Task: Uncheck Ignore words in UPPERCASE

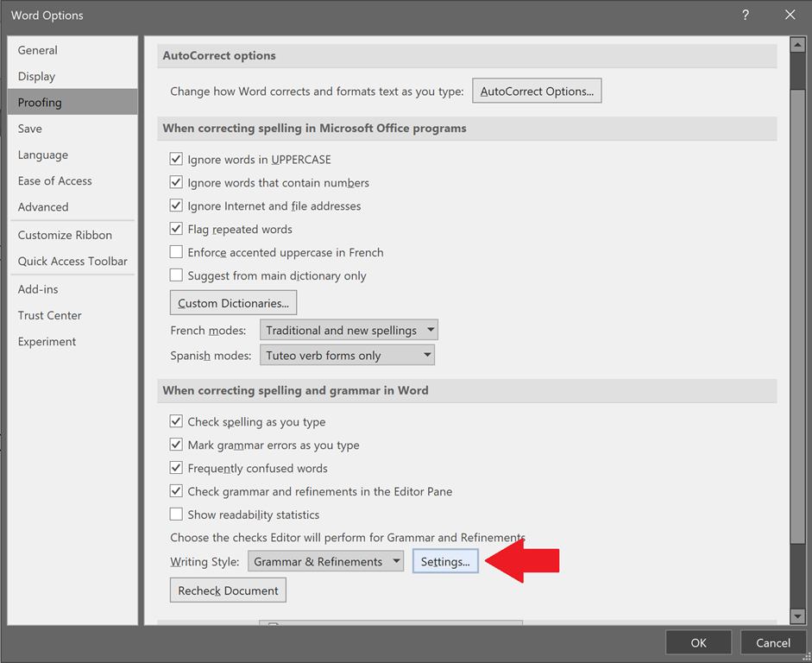Action: coord(176,160)
